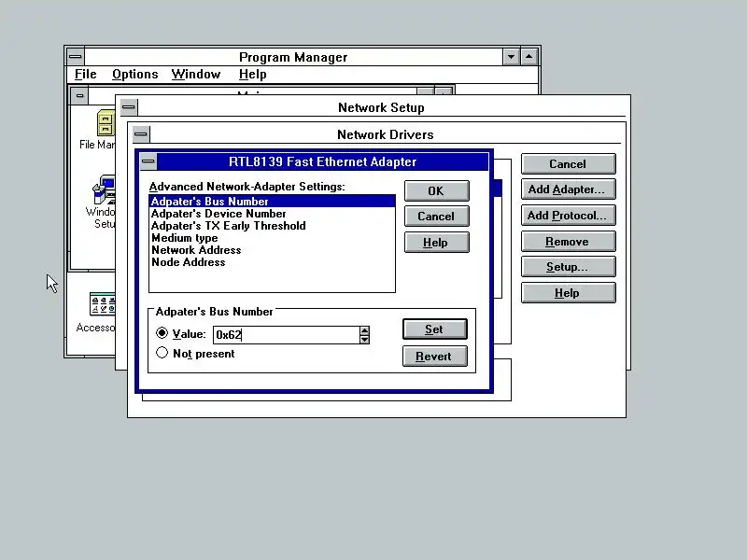
Task: Click the Revert button
Action: 434,357
